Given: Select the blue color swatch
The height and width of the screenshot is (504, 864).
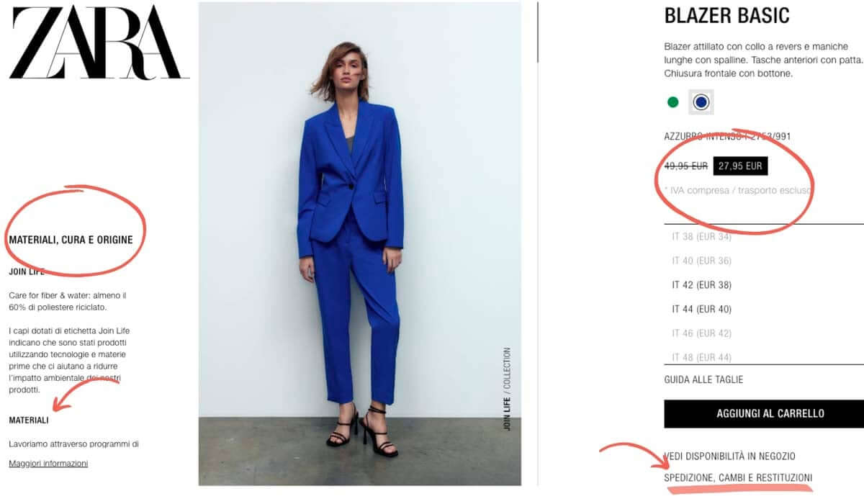Looking at the screenshot, I should coord(701,102).
